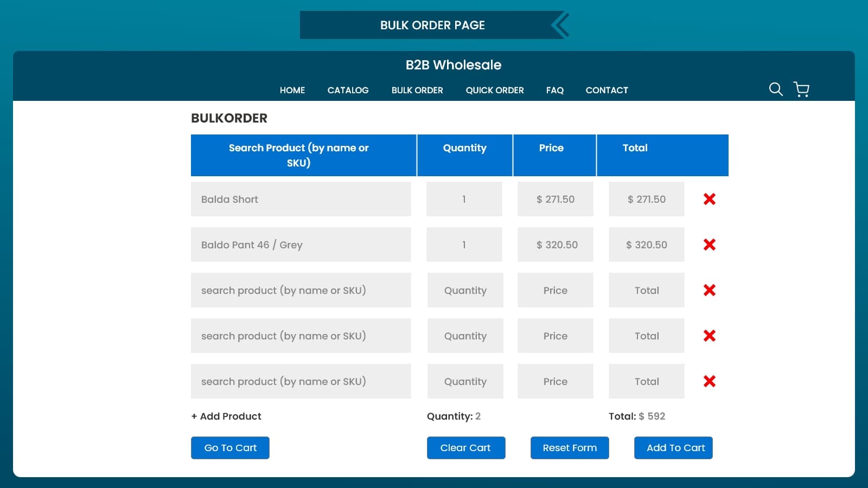
Task: Click Reset Form
Action: pyautogui.click(x=569, y=447)
